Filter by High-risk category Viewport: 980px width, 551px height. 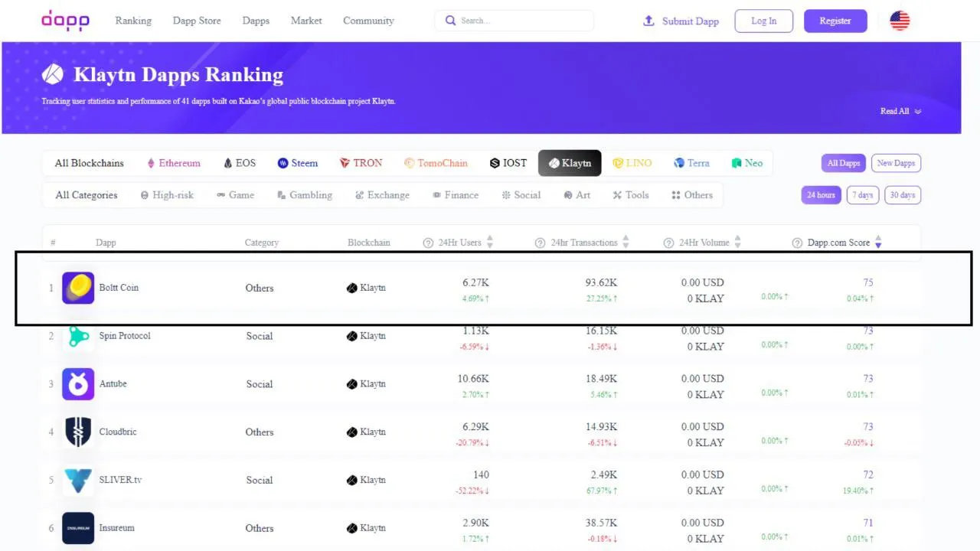coord(167,195)
